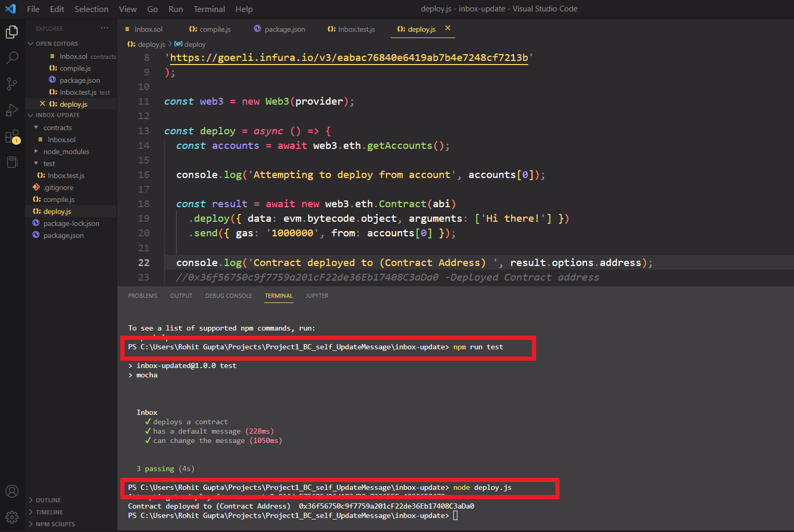Click the terminal prompt input cursor

point(455,515)
